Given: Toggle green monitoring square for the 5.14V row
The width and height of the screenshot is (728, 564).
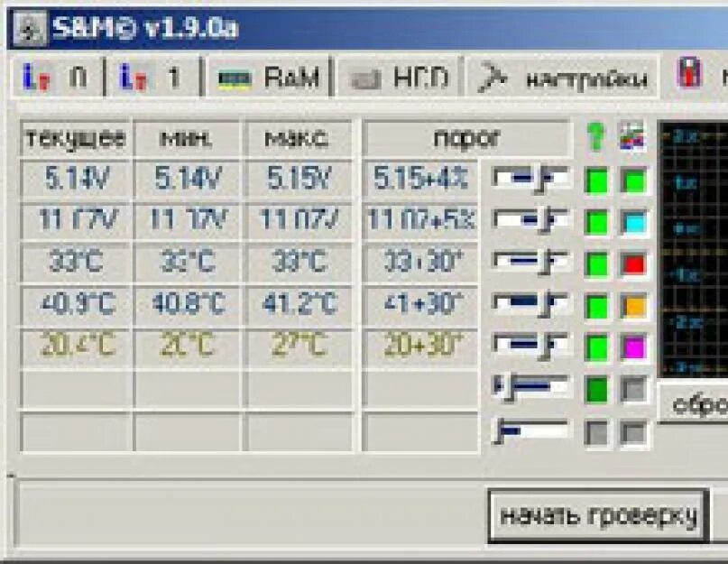Looking at the screenshot, I should [596, 180].
